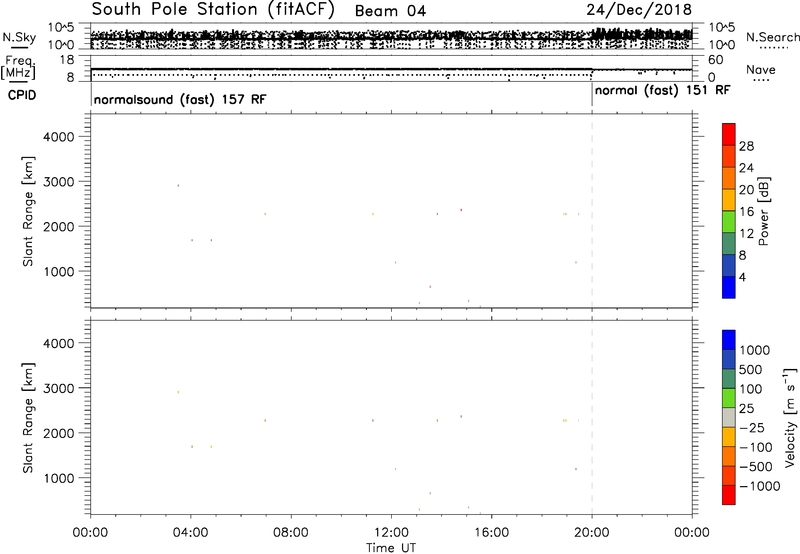Click the "Nave" legend label
Viewport: 800px width, 554px height.
tap(761, 69)
